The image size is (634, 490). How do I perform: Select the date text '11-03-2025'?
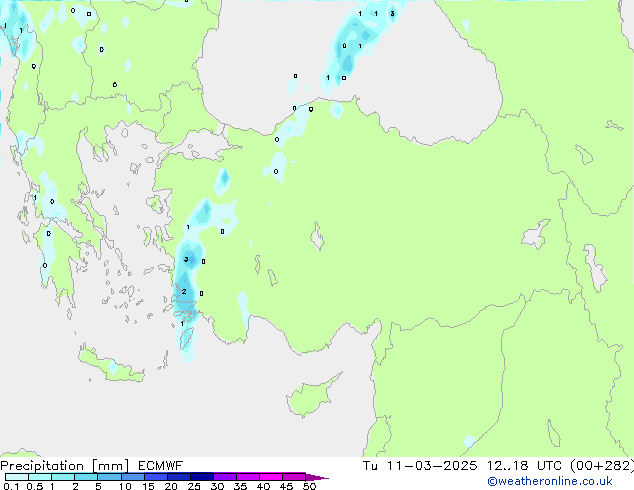pyautogui.click(x=431, y=466)
